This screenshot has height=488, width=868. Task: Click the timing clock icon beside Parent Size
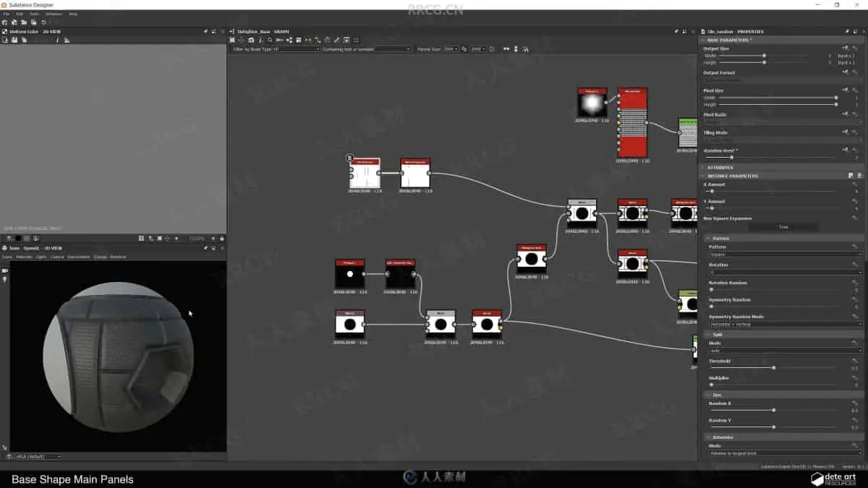point(492,49)
